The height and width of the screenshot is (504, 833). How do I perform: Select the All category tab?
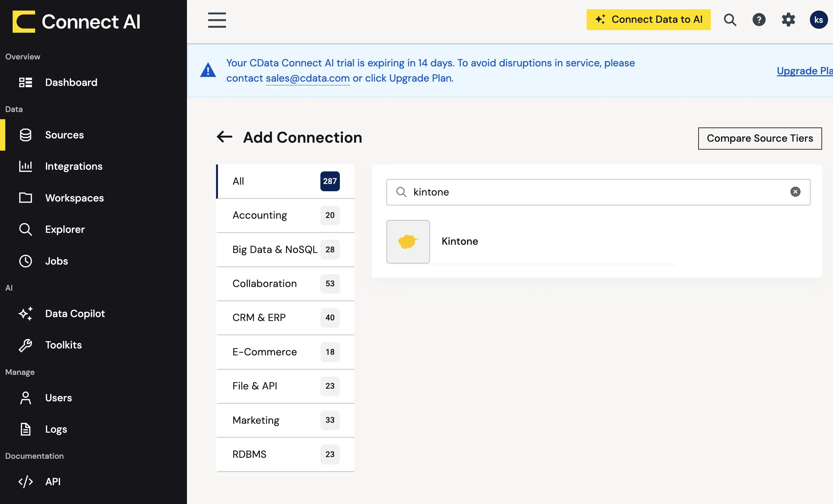point(285,181)
